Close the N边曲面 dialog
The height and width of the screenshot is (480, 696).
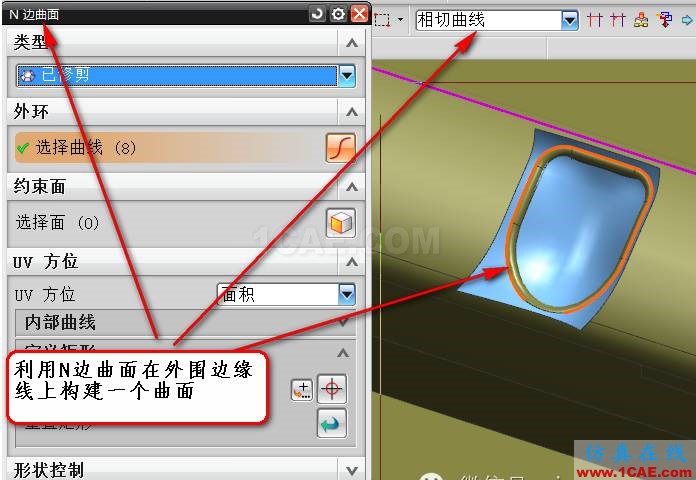click(359, 14)
